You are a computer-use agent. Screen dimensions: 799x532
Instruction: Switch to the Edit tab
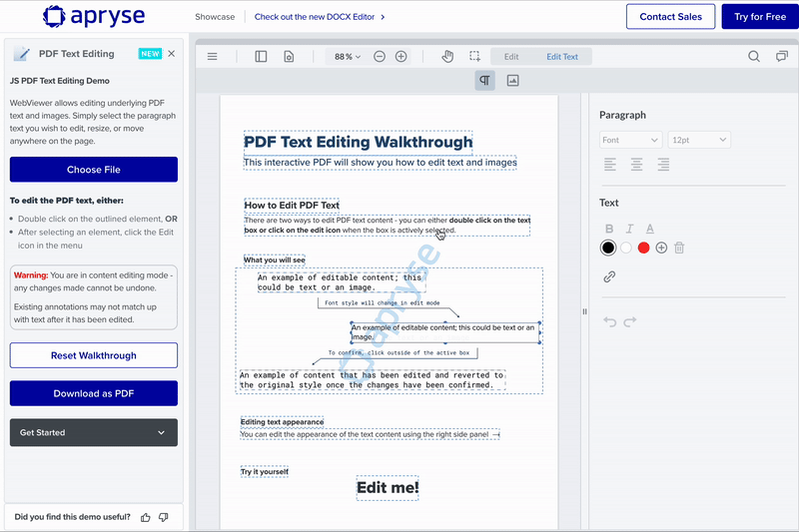[x=511, y=57]
